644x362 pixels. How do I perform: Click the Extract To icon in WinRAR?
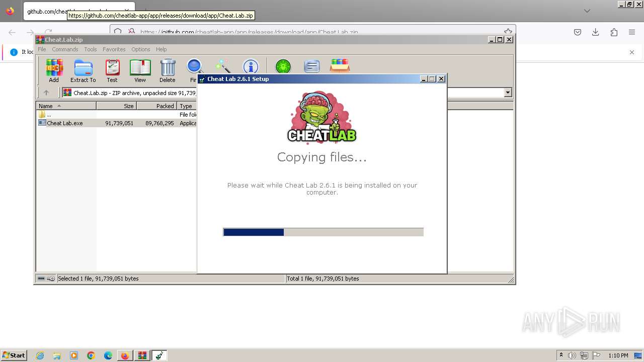pyautogui.click(x=83, y=70)
